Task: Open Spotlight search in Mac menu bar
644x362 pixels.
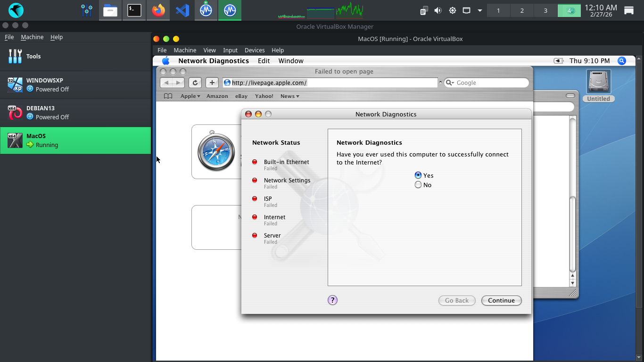Action: tap(622, 61)
